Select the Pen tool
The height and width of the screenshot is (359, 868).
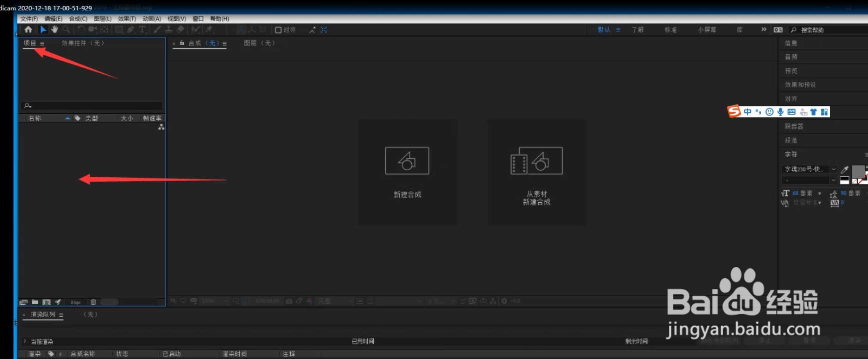pos(131,29)
